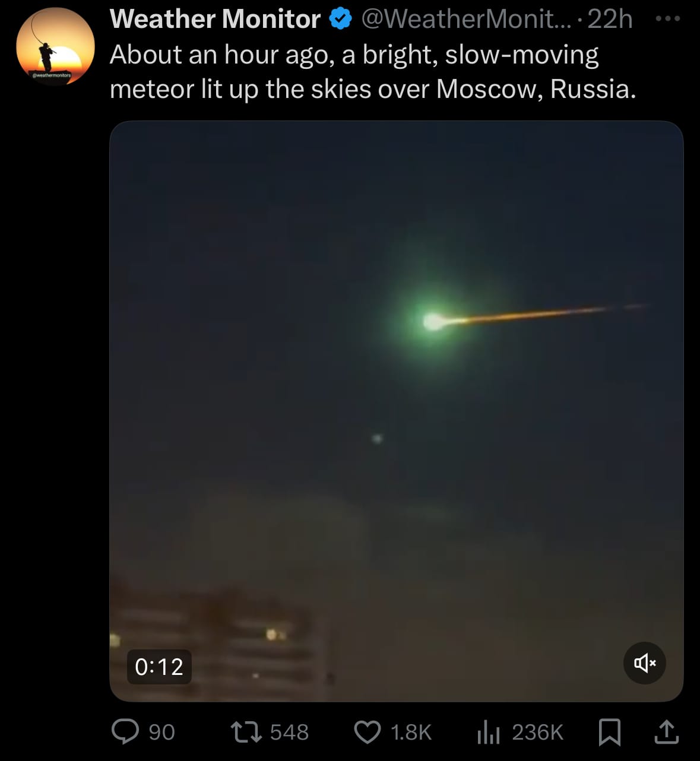Like the post with heart icon
This screenshot has height=761, width=700.
click(x=368, y=732)
